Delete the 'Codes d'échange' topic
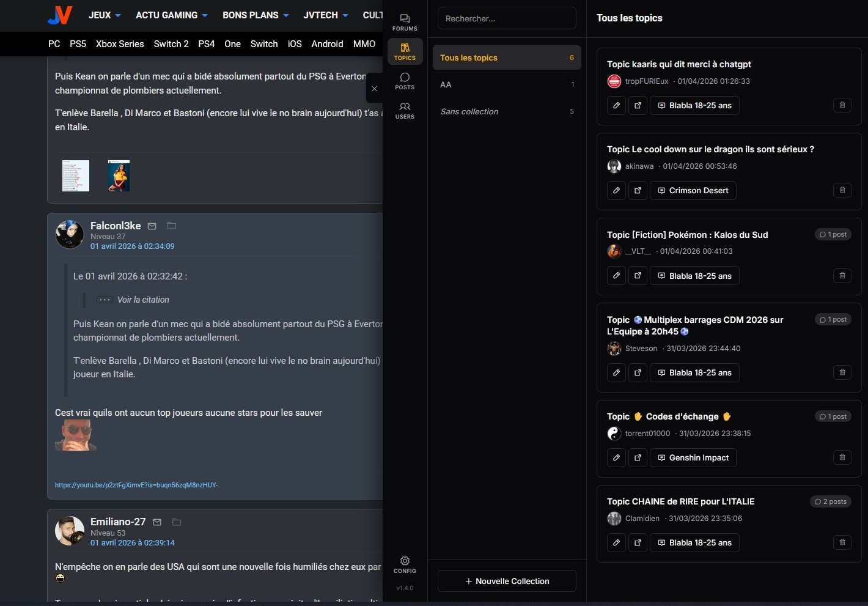The width and height of the screenshot is (868, 606). click(x=842, y=457)
